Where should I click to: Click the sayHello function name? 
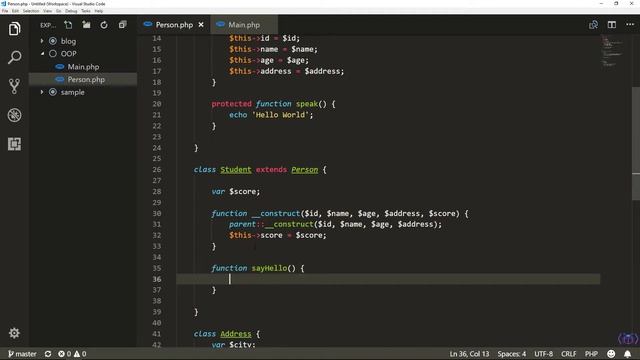pyautogui.click(x=269, y=268)
